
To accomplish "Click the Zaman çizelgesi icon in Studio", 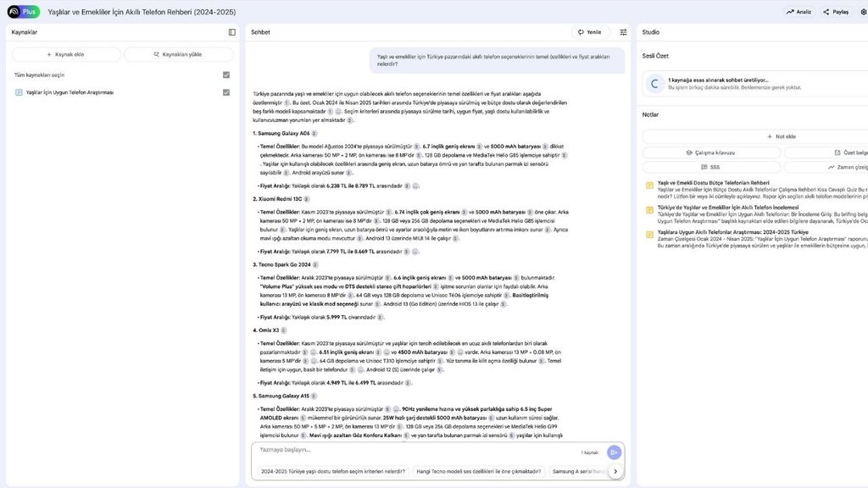I will 833,167.
